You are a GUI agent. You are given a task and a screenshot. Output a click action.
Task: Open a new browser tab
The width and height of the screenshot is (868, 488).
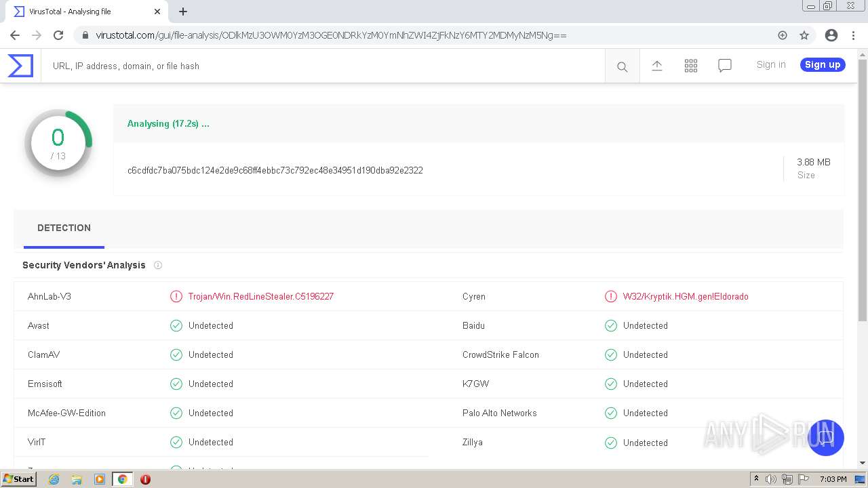[183, 12]
